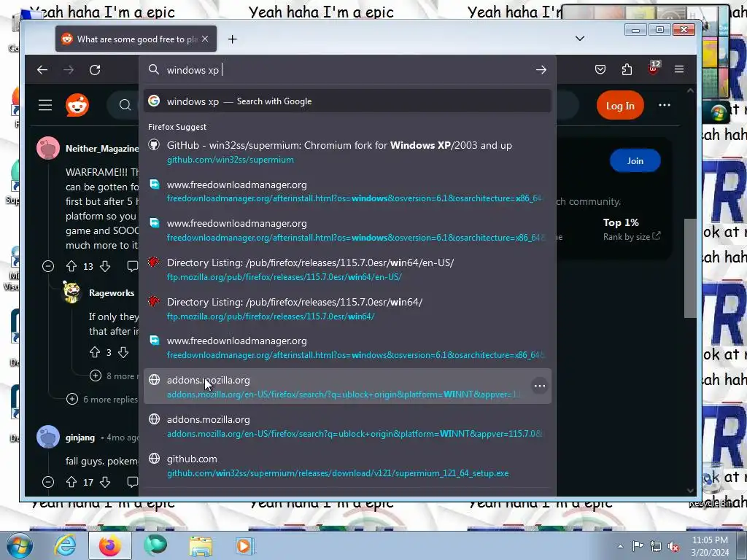The width and height of the screenshot is (747, 560).
Task: Open the green globe browser taskbar icon
Action: (155, 545)
